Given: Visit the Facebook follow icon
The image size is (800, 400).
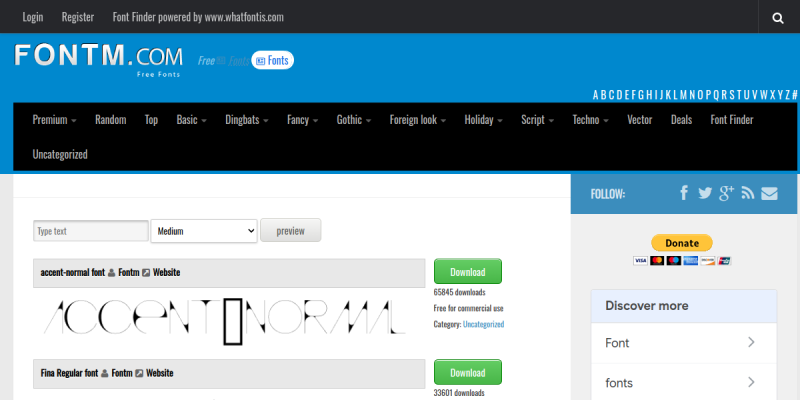Looking at the screenshot, I should [x=684, y=193].
